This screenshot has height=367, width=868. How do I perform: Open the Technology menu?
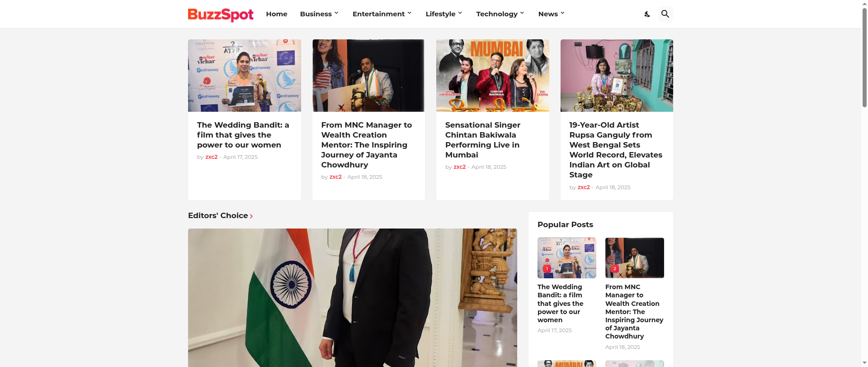[x=497, y=14]
